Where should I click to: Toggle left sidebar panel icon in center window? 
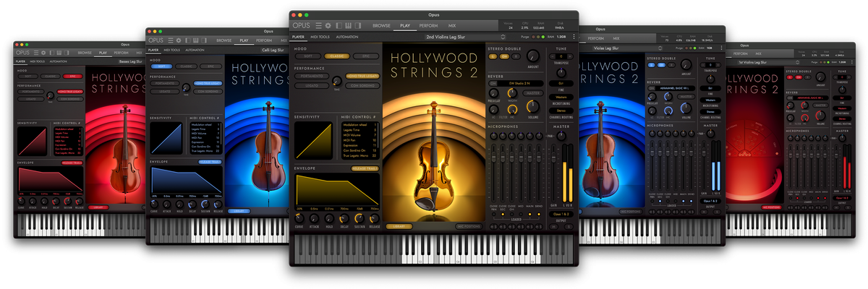(338, 25)
